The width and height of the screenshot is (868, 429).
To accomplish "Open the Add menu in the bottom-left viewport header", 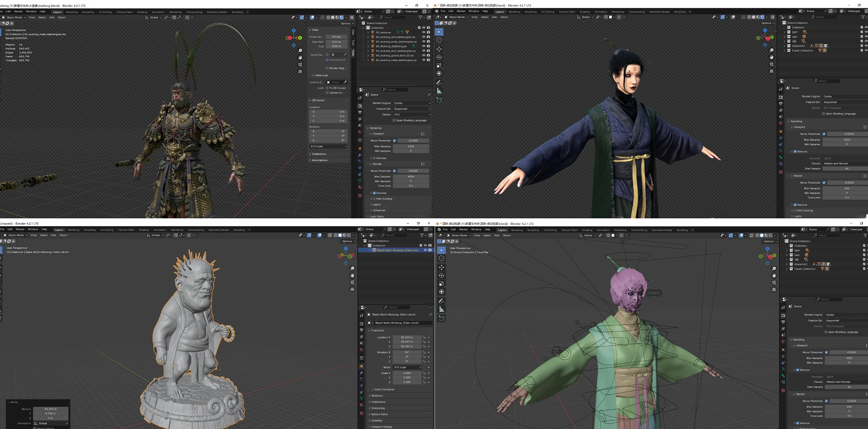I will (53, 235).
